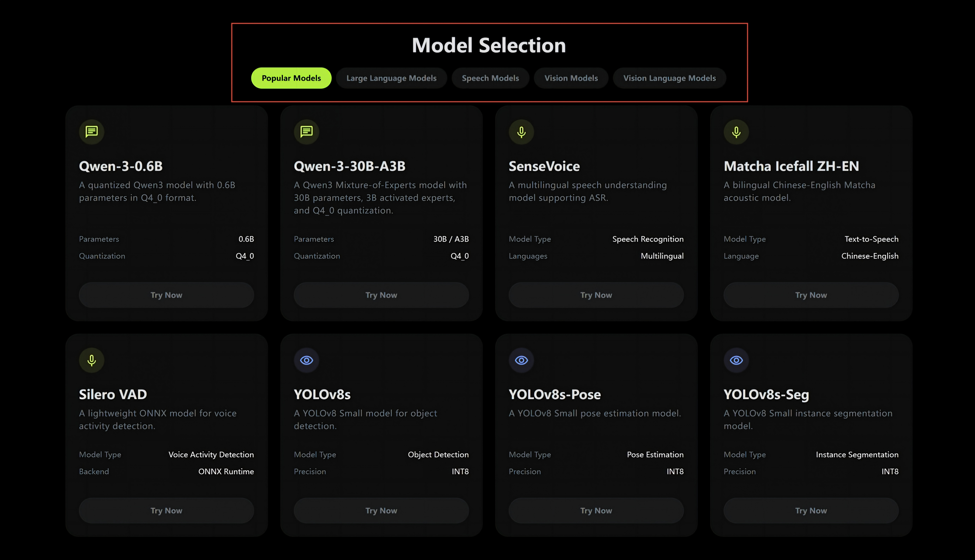The height and width of the screenshot is (560, 975).
Task: Click the eye icon on YOLOv8s card
Action: [x=307, y=360]
